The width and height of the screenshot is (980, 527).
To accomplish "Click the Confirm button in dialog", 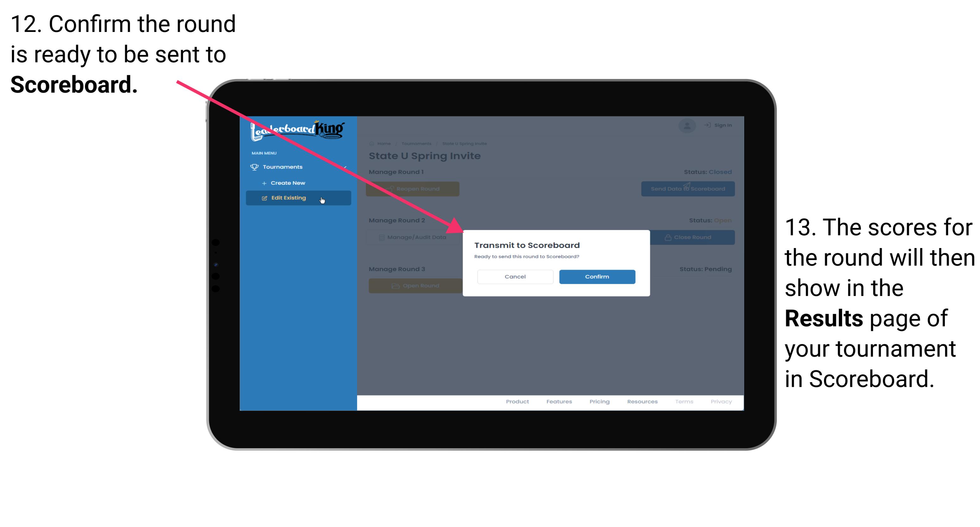I will 596,276.
